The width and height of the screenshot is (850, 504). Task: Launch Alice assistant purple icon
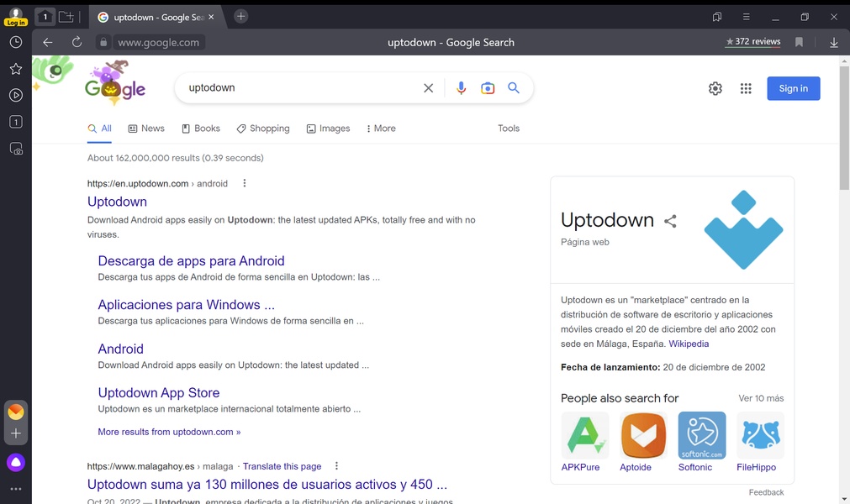click(x=15, y=462)
